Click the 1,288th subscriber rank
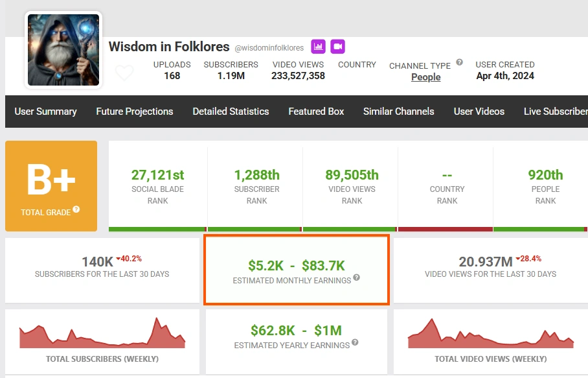 pos(257,175)
